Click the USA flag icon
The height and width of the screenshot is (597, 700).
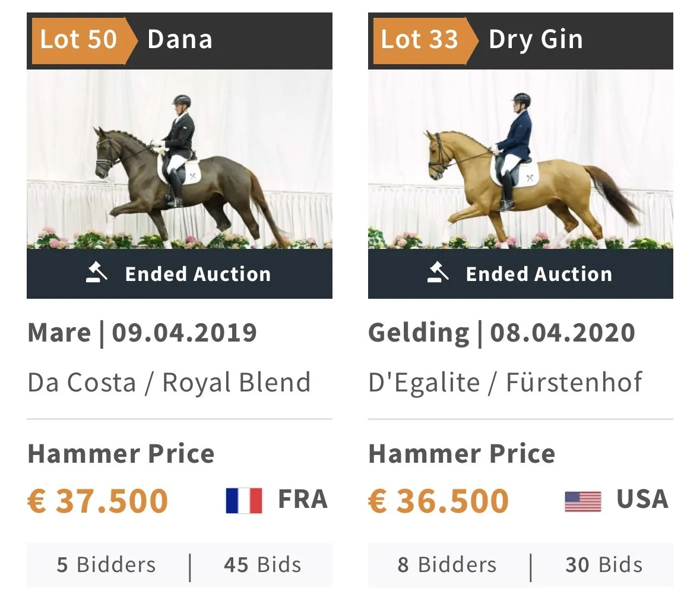(582, 501)
